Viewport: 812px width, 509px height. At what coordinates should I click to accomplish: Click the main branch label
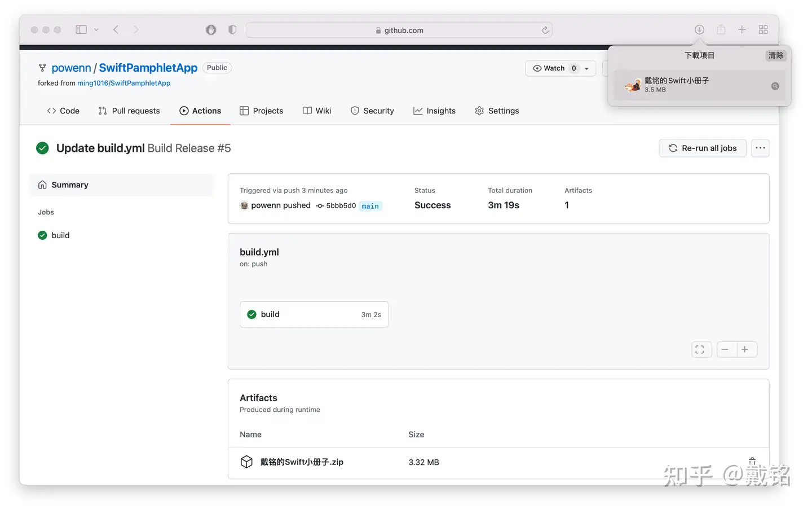[370, 206]
